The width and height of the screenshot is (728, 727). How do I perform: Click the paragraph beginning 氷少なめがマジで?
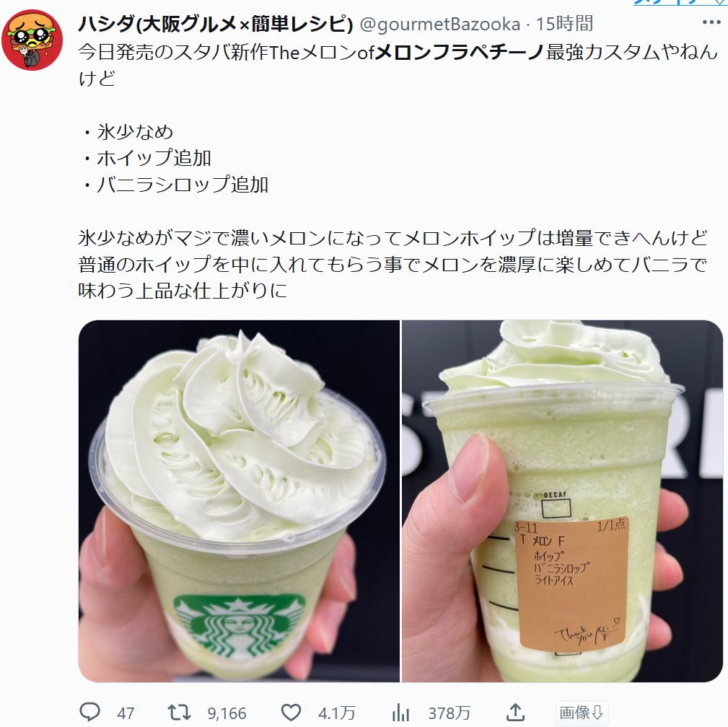[x=392, y=264]
